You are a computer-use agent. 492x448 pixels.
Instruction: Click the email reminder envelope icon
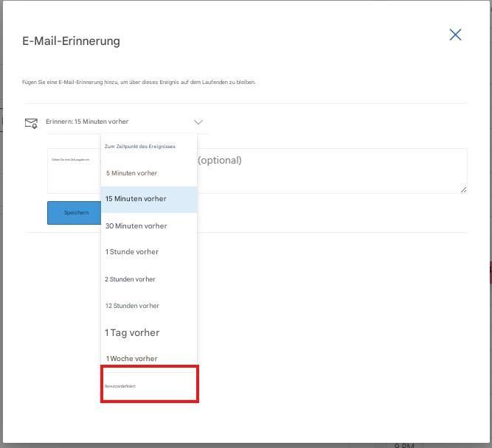[31, 123]
